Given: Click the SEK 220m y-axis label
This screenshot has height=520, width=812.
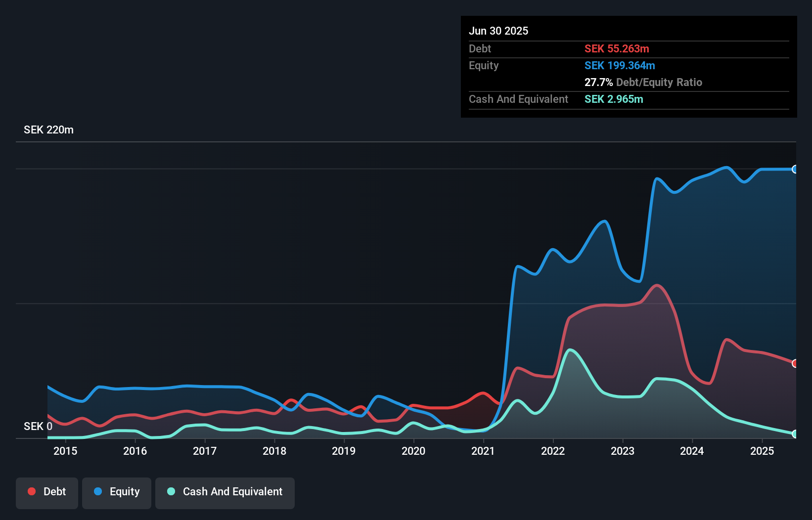Looking at the screenshot, I should (48, 130).
